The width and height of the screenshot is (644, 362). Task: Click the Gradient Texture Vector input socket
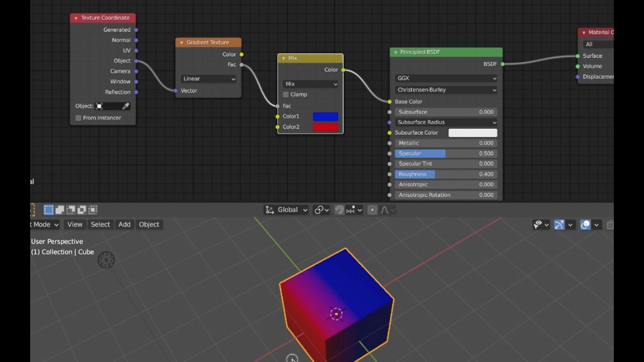click(x=176, y=90)
